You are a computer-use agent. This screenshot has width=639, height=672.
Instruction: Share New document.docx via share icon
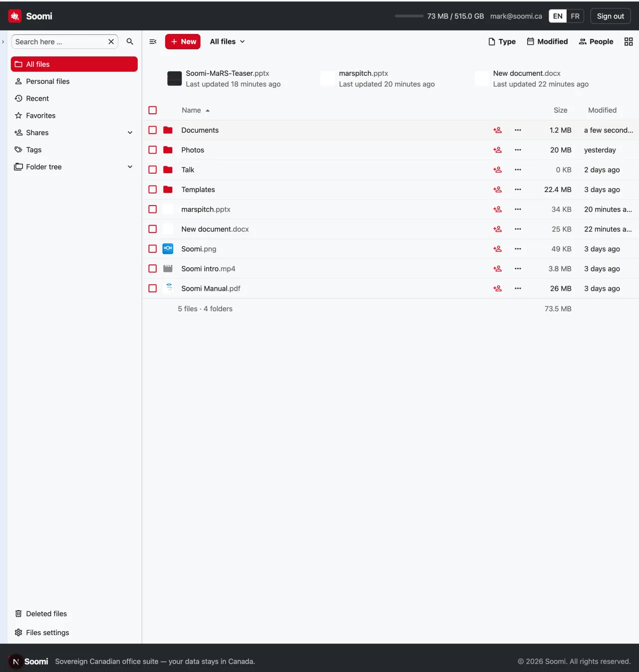pos(497,229)
